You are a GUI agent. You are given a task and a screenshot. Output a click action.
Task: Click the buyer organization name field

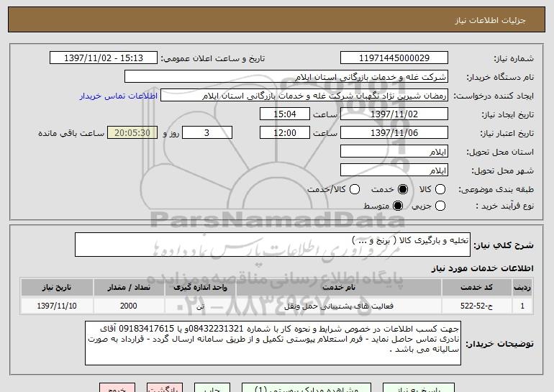point(286,77)
